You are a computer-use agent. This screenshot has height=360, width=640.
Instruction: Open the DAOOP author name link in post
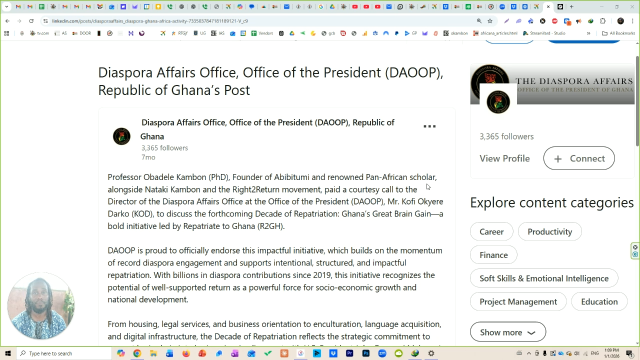[267, 129]
